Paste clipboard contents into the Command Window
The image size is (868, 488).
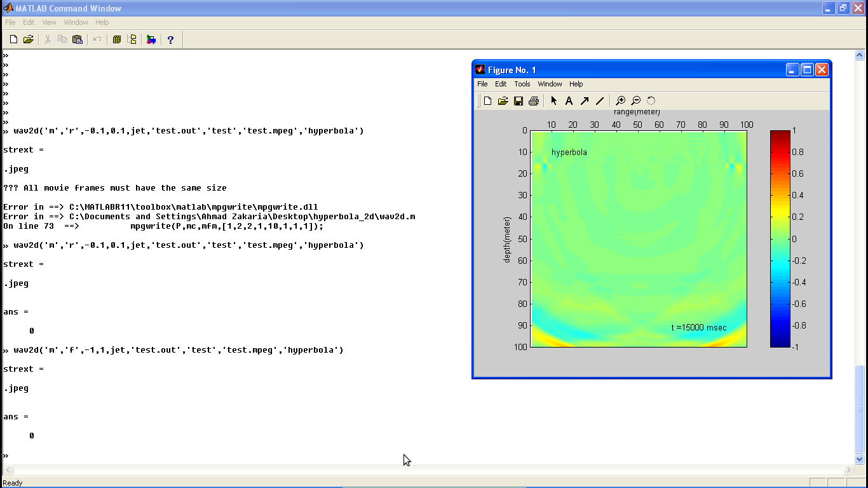tap(77, 39)
